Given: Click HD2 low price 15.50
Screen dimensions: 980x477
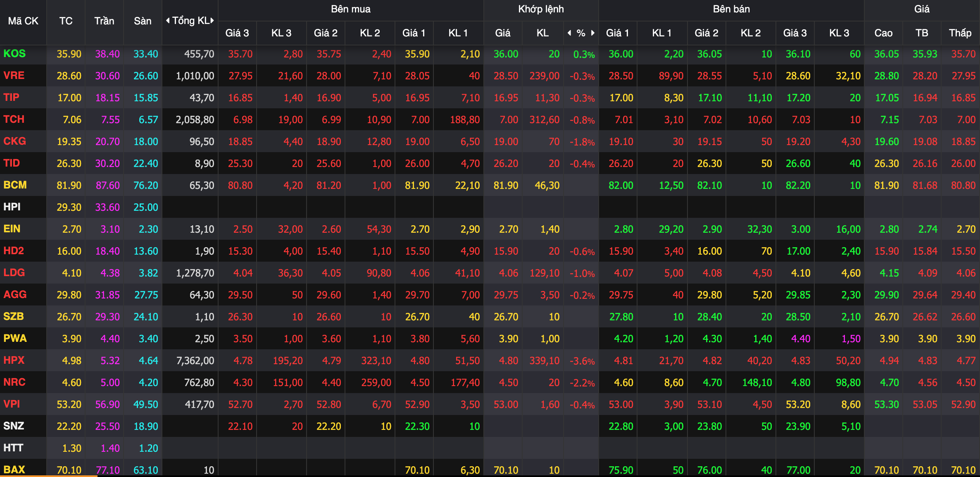Looking at the screenshot, I should pos(963,251).
